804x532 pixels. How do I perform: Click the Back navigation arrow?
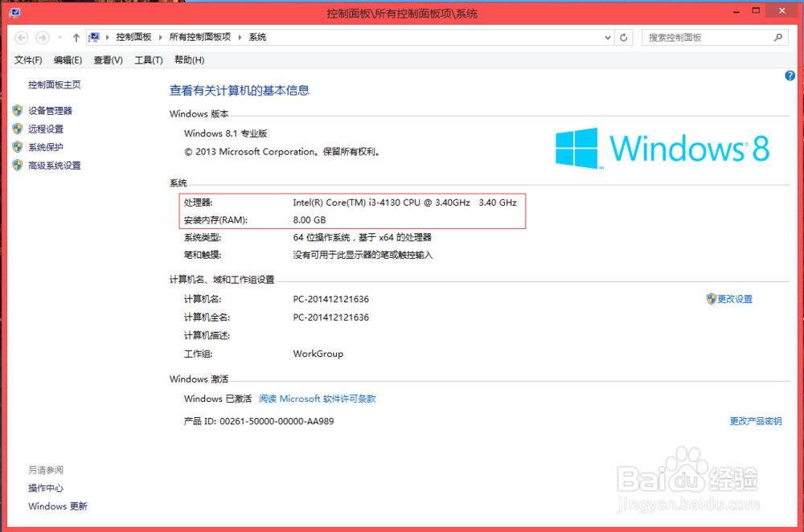coord(22,38)
